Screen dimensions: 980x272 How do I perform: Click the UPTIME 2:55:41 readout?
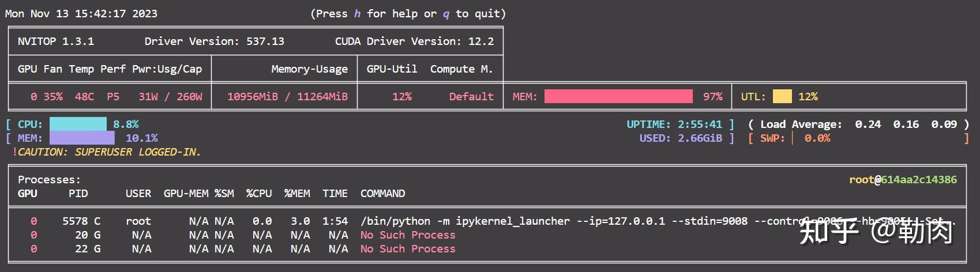(674, 124)
